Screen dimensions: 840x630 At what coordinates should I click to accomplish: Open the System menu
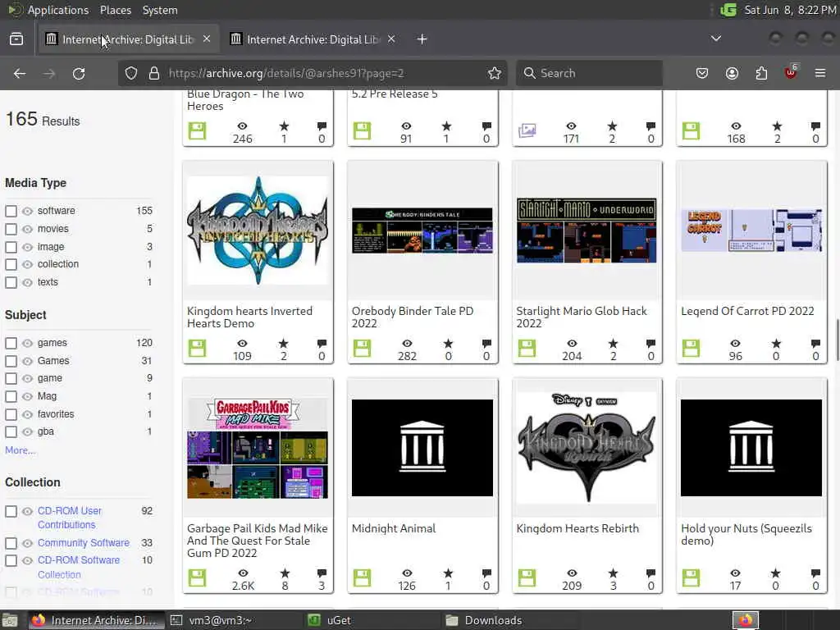tap(160, 10)
